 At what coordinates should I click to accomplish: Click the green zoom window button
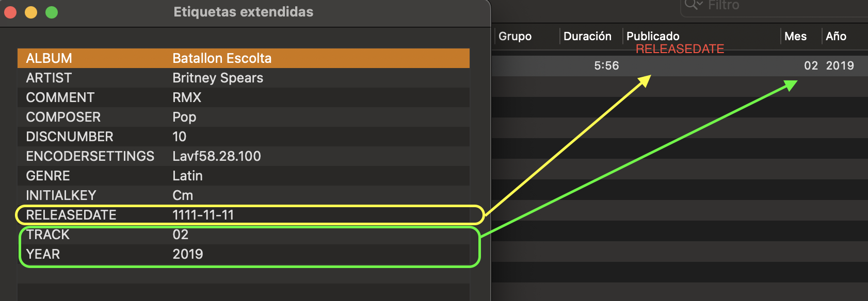click(52, 12)
